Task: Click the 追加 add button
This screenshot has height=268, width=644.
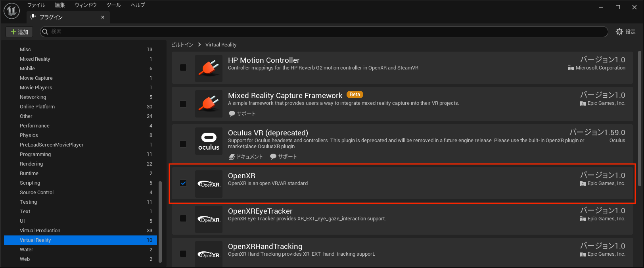Action: [x=19, y=32]
